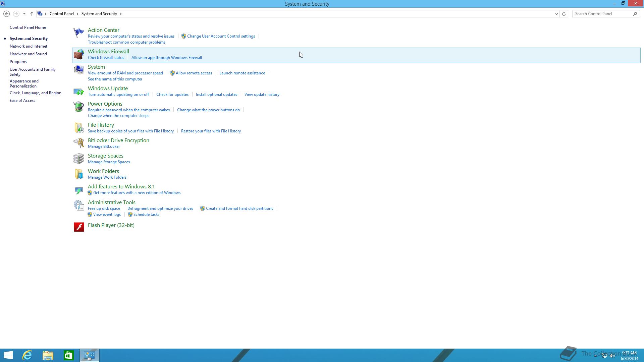Click the Control Panel taskbar button

pyautogui.click(x=90, y=355)
